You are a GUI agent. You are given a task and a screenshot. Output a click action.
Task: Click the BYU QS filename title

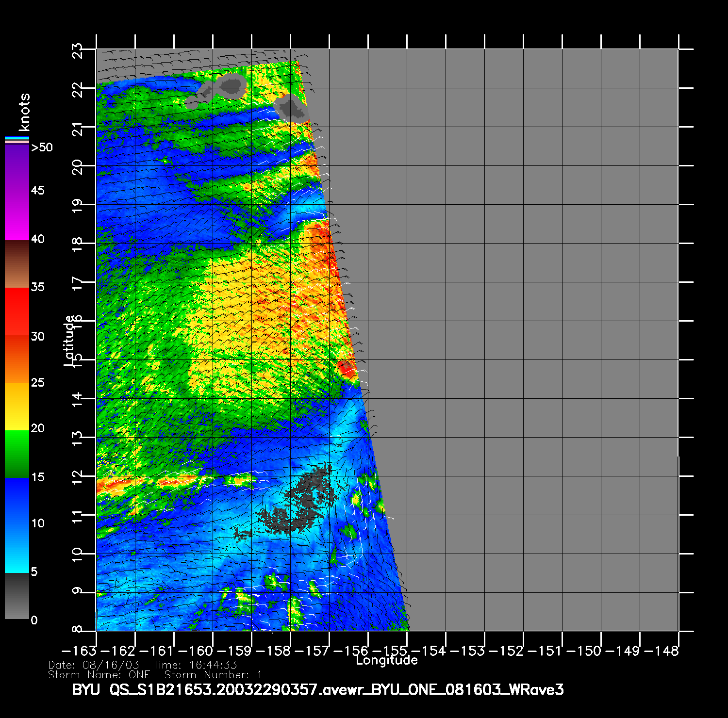pos(318,689)
